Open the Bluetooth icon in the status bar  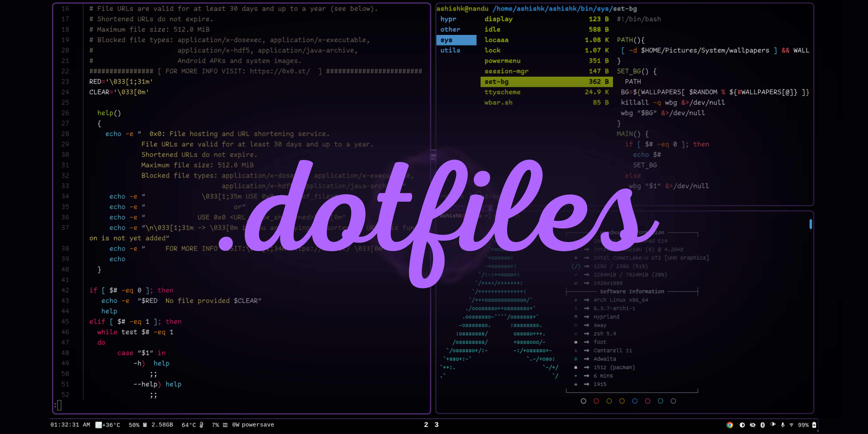point(763,425)
